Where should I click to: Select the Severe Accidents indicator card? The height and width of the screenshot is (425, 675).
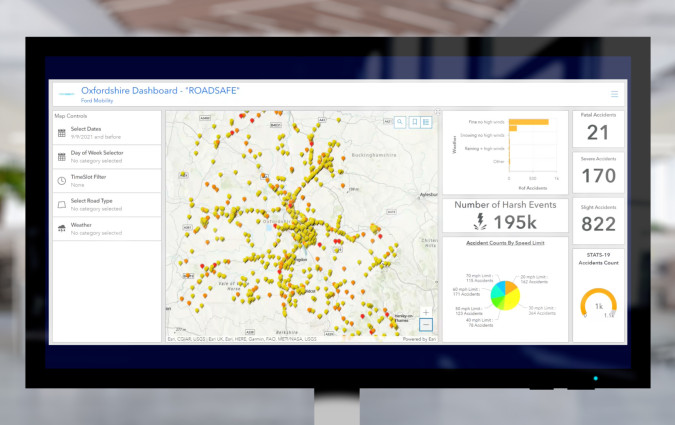tap(598, 172)
